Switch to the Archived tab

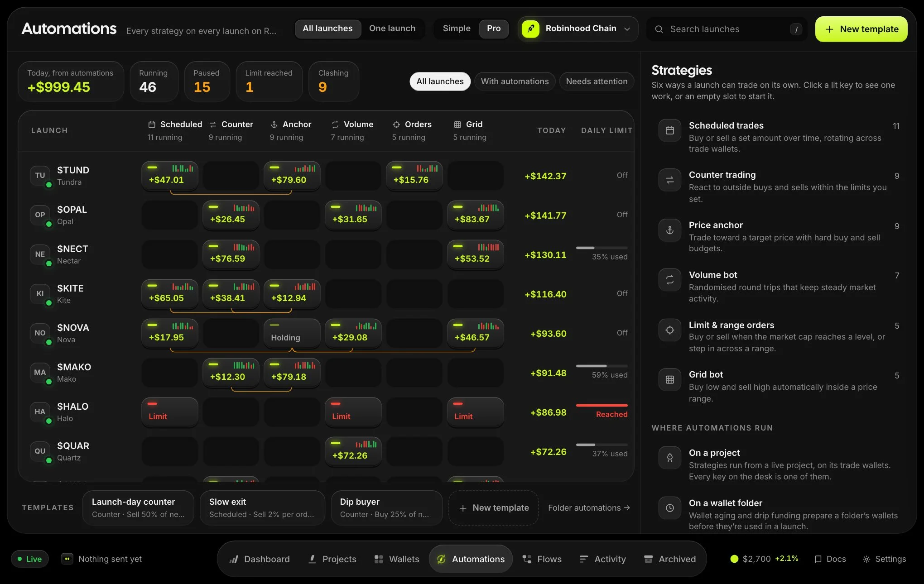pyautogui.click(x=670, y=559)
